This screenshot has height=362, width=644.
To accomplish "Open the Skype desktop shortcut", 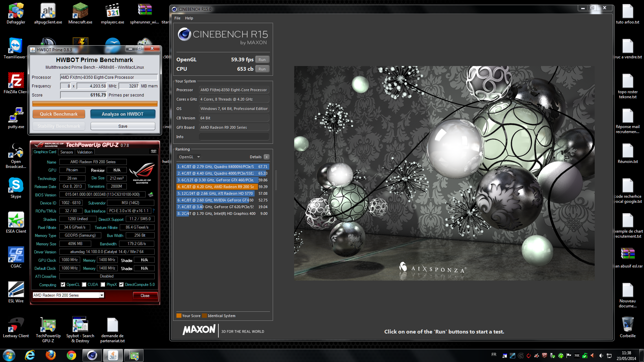I will point(16,188).
